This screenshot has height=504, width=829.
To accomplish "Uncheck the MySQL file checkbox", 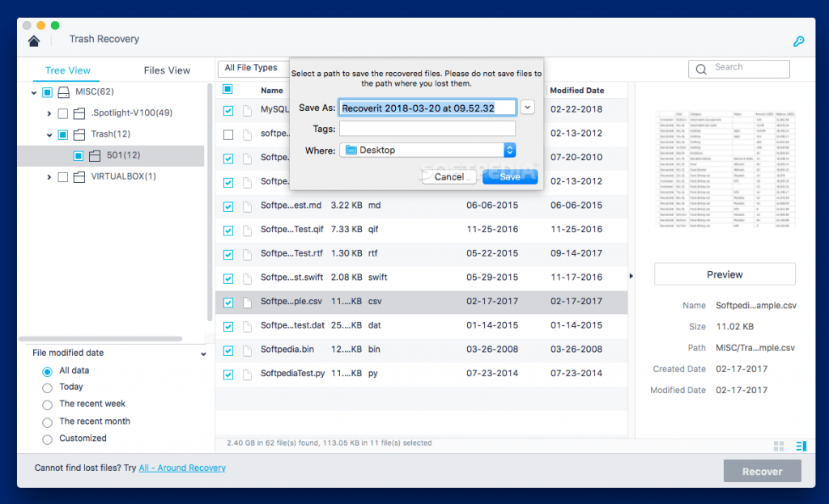I will [x=228, y=110].
